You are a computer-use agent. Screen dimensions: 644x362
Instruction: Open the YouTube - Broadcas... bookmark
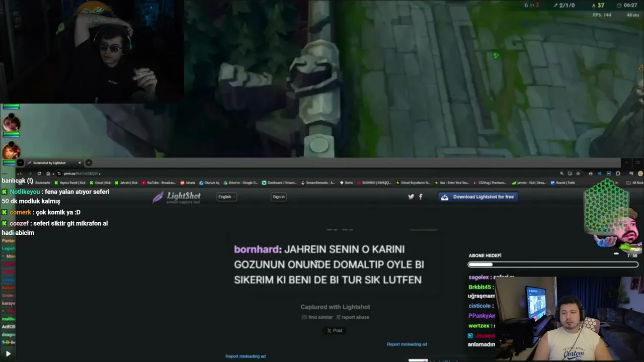(x=158, y=183)
